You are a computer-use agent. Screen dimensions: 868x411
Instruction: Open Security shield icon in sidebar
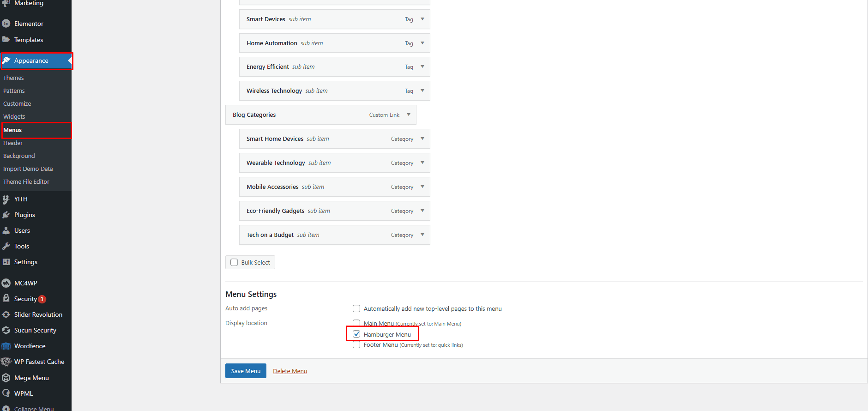click(x=6, y=299)
